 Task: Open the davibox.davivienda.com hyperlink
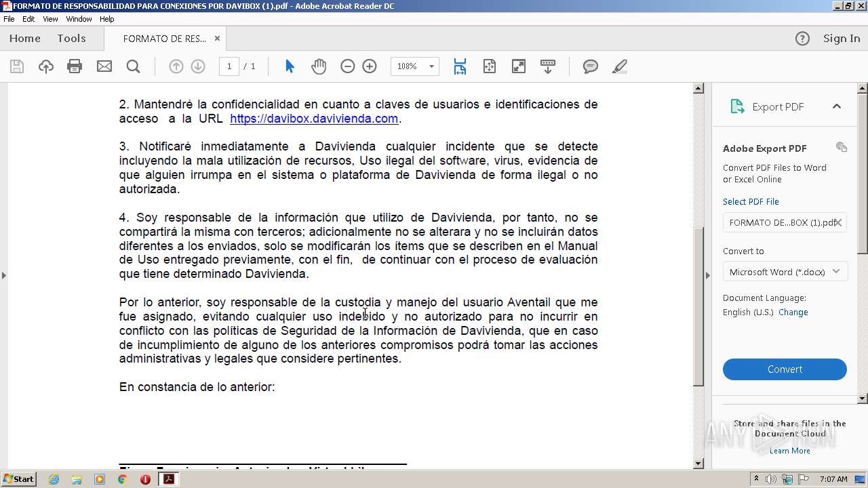click(x=314, y=119)
